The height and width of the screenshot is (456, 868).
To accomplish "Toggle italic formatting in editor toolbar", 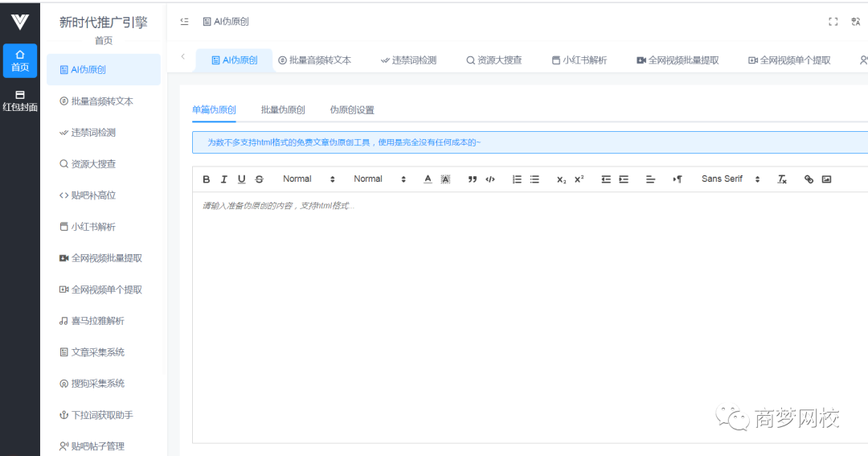I will click(x=224, y=179).
